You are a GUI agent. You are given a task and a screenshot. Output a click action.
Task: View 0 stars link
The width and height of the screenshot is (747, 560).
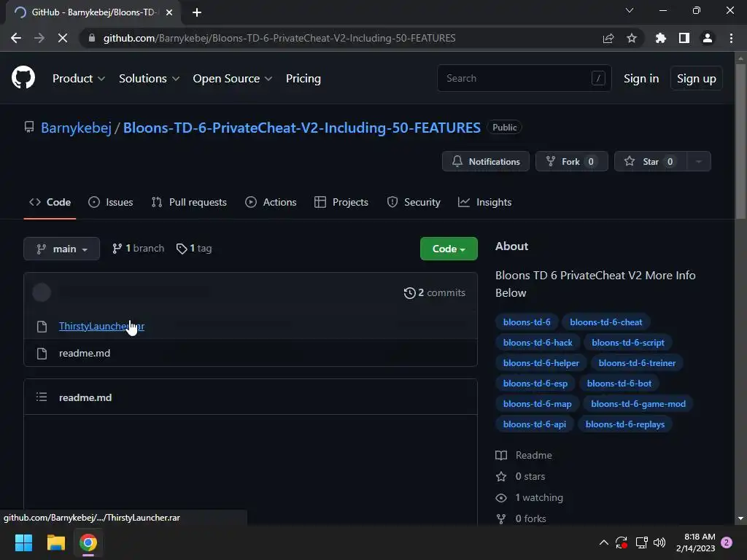point(520,476)
